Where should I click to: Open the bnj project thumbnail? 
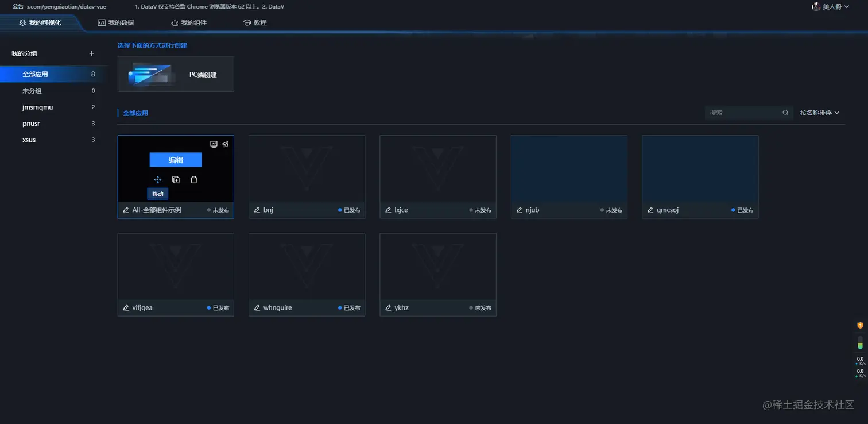[307, 169]
